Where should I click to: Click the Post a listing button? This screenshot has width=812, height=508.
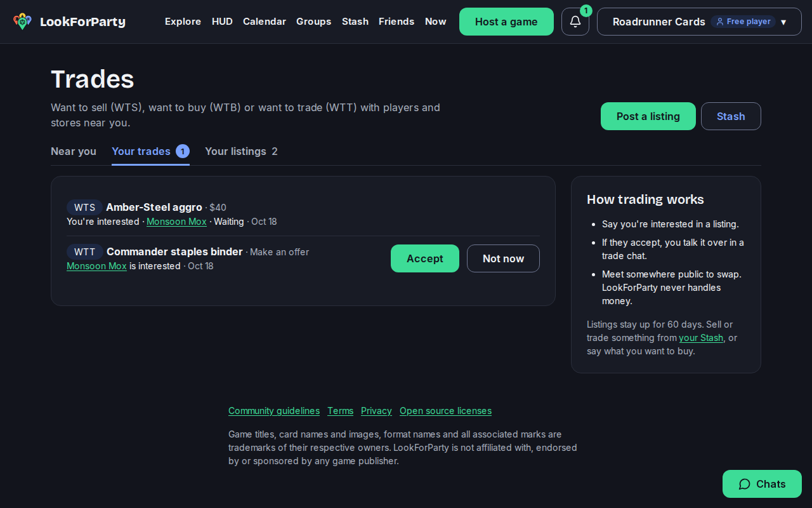click(x=648, y=116)
